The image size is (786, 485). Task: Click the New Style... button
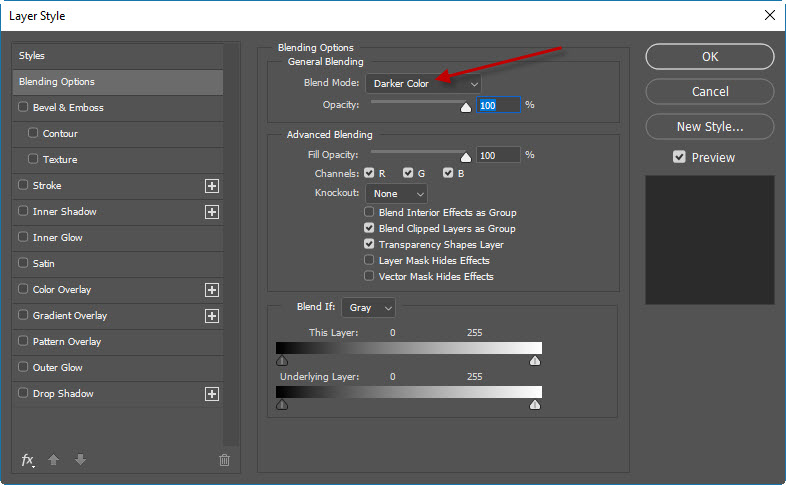[x=709, y=127]
